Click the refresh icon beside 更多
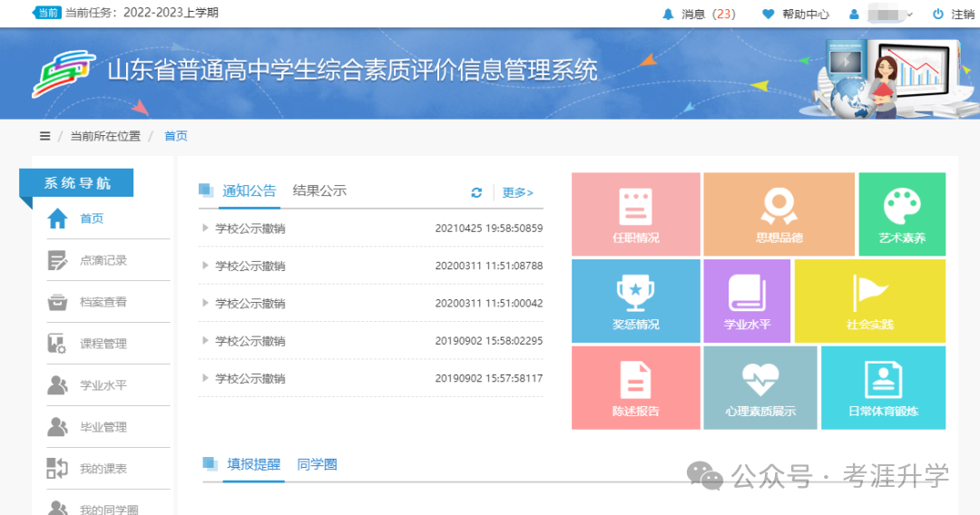Screen dimensions: 980x515 (476, 192)
